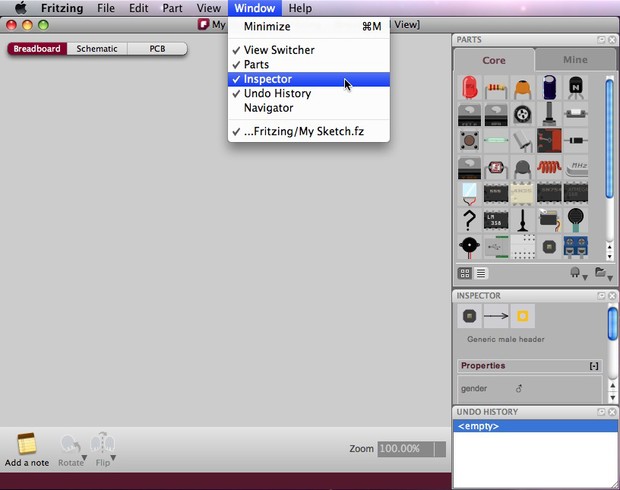Pick the tilted tilt-sensor part

pyautogui.click(x=522, y=140)
